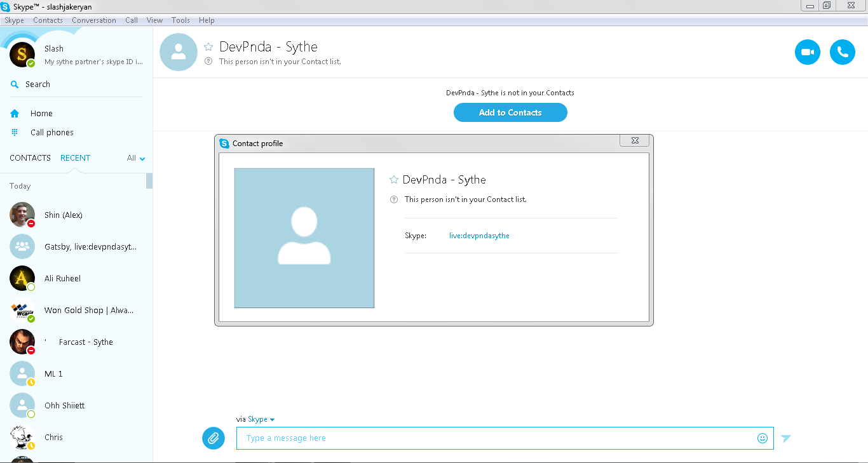Screen dimensions: 868x463
Task: Click Skype logo in Contact profile title
Action: pos(224,144)
